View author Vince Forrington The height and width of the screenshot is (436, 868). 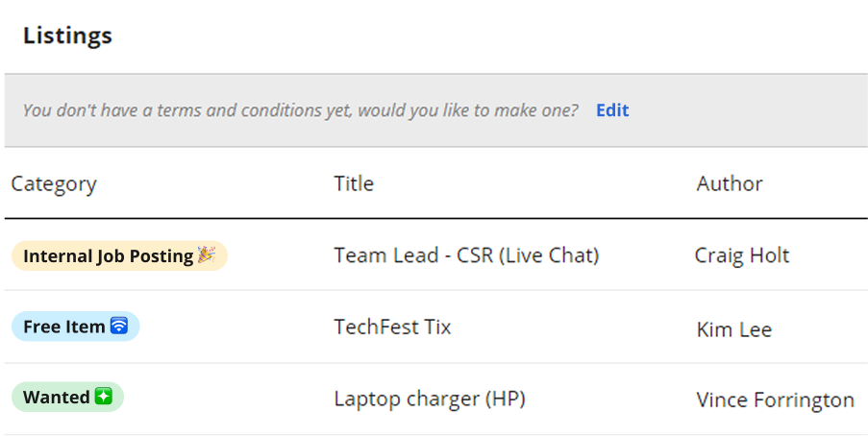[775, 400]
